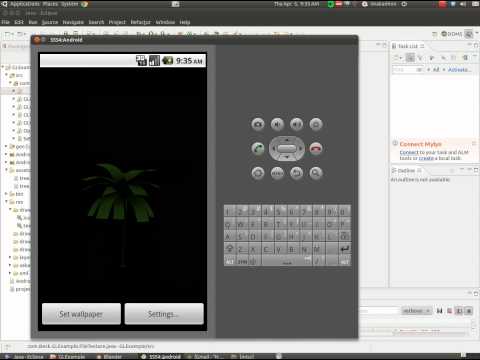
Task: Click the emulator home button
Action: click(x=258, y=173)
